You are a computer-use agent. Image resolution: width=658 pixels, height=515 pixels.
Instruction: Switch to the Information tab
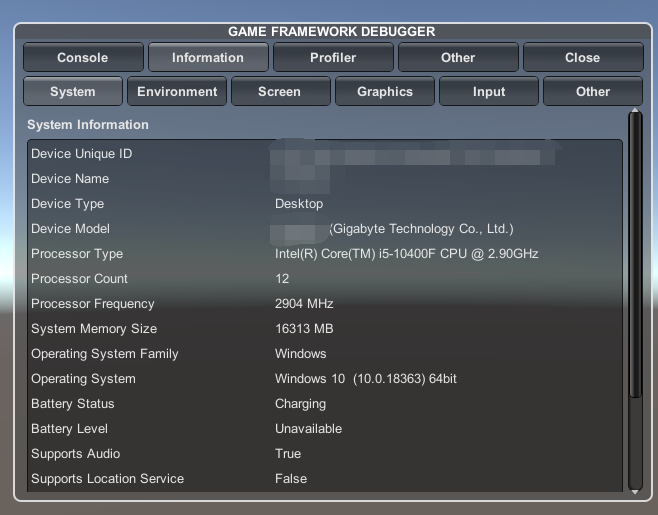tap(208, 57)
